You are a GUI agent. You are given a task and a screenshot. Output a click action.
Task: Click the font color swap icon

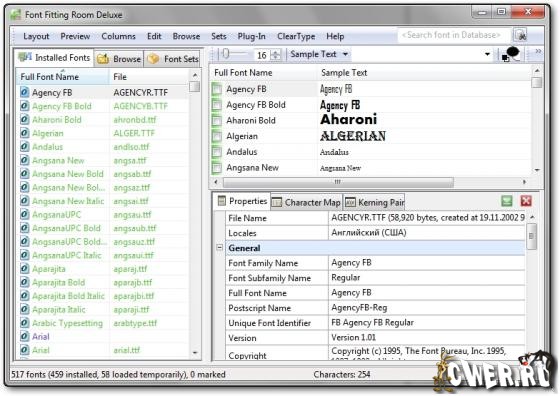tap(511, 55)
